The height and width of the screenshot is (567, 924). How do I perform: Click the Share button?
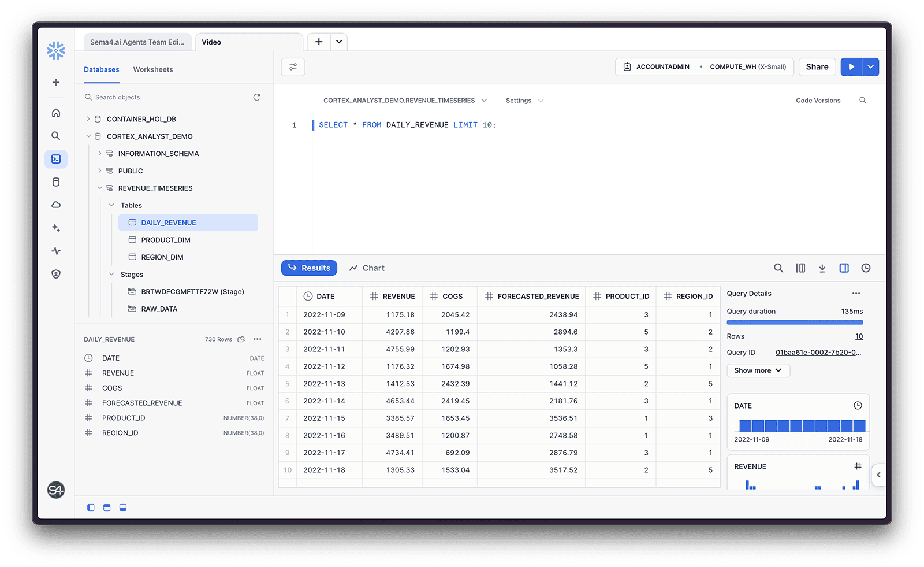click(x=817, y=66)
